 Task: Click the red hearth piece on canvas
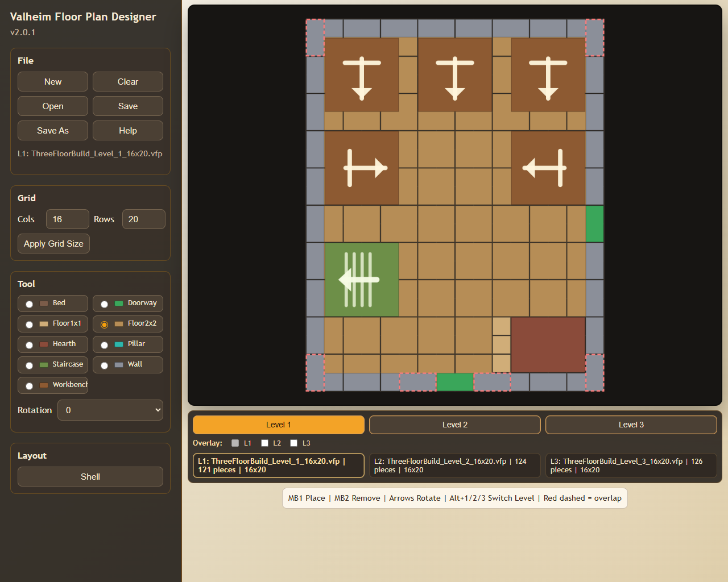[x=548, y=345]
